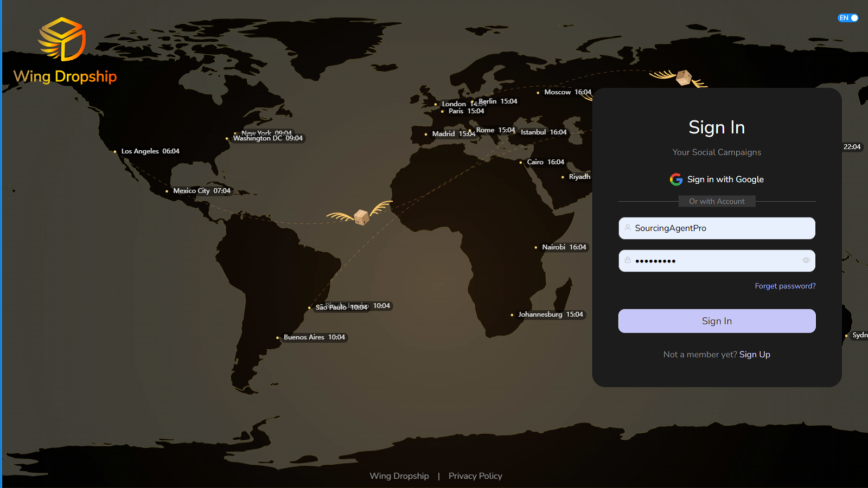Click the Forget password link
This screenshot has height=488, width=868.
point(785,286)
